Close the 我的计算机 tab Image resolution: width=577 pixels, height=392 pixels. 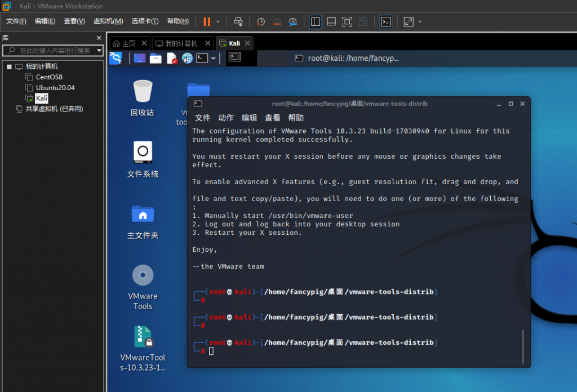click(207, 43)
